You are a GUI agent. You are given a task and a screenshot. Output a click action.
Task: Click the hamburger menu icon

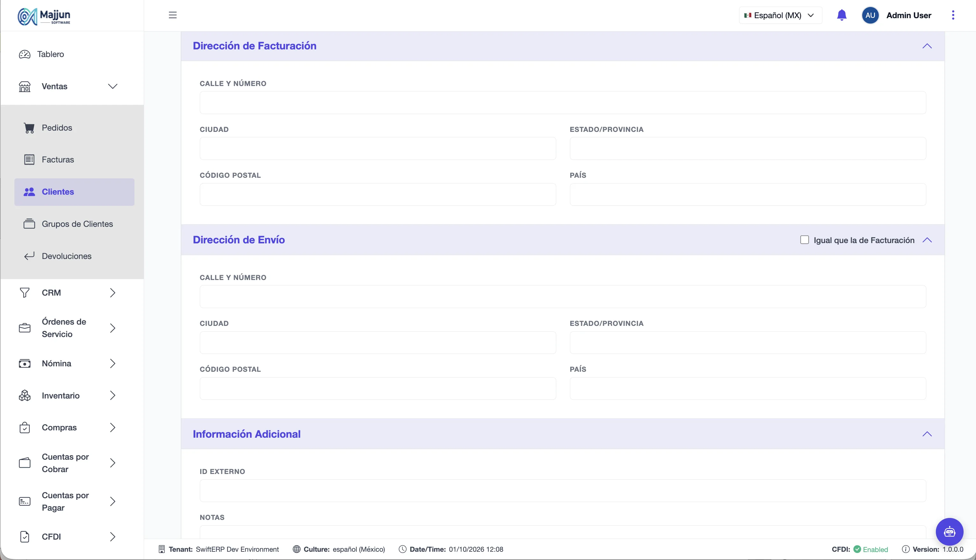(x=172, y=15)
